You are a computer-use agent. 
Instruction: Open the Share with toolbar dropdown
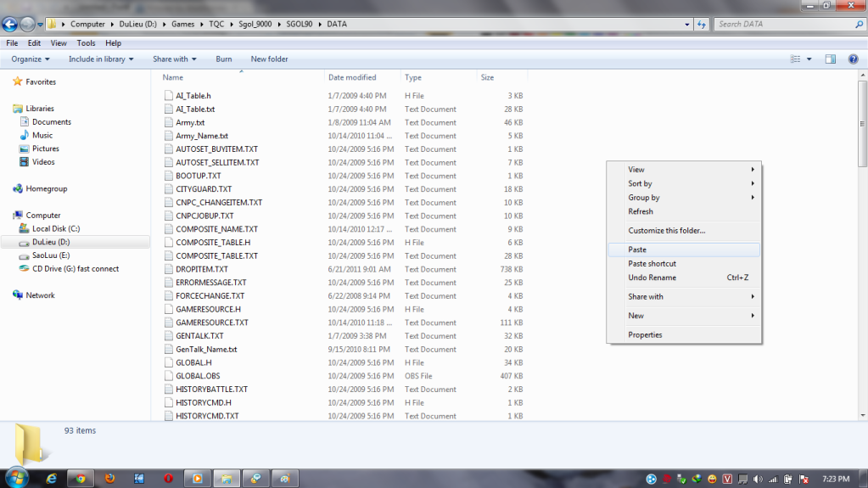tap(175, 59)
